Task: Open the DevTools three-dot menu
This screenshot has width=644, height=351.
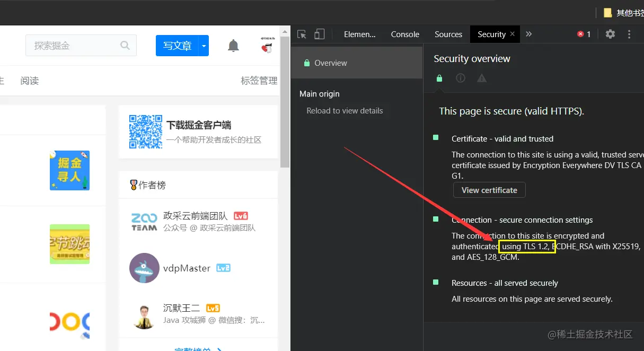Action: pos(629,34)
